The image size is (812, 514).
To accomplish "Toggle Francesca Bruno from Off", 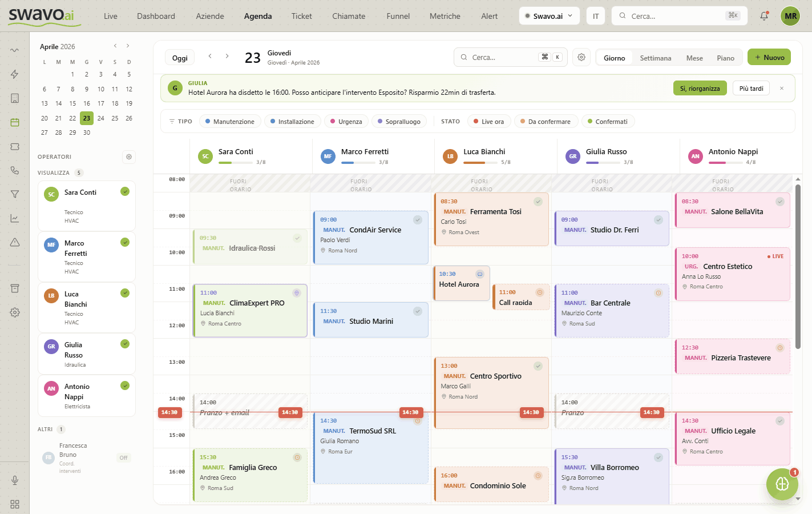I will click(x=123, y=458).
